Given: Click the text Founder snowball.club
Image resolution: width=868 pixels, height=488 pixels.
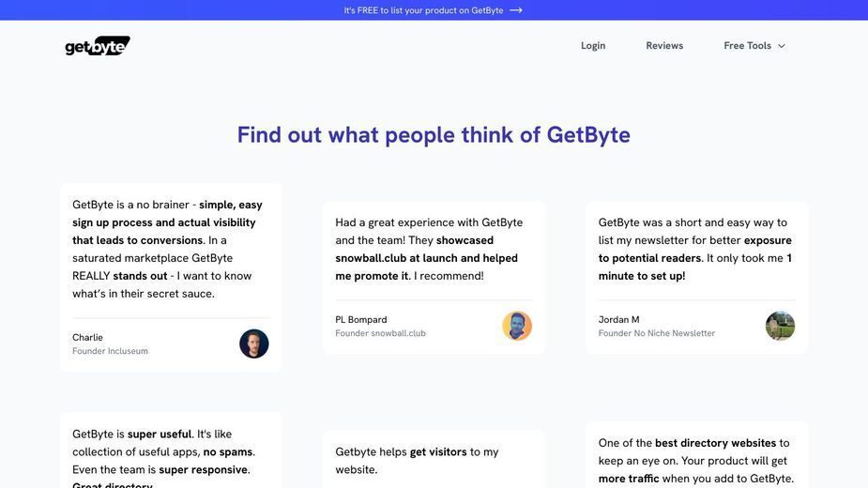Looking at the screenshot, I should (380, 333).
